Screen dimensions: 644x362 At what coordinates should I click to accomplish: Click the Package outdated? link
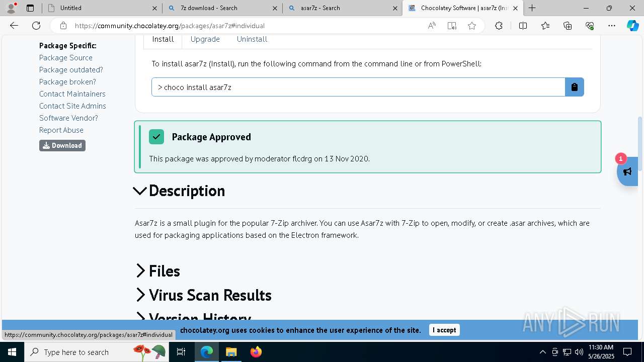71,70
